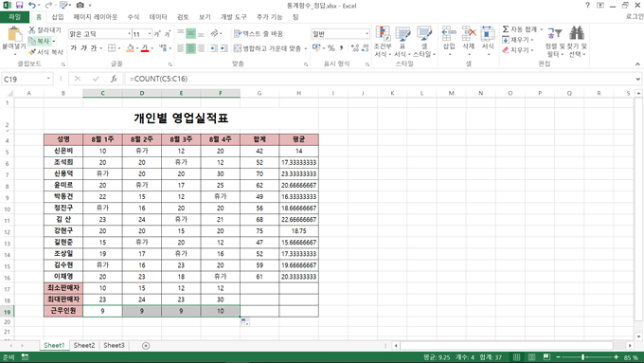Decrease decimal places
The height and width of the screenshot is (363, 644).
[x=366, y=48]
